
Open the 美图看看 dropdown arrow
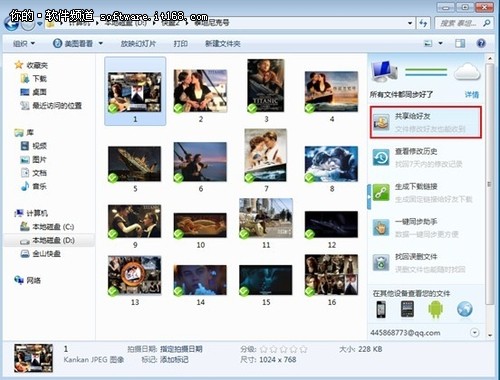pos(101,43)
